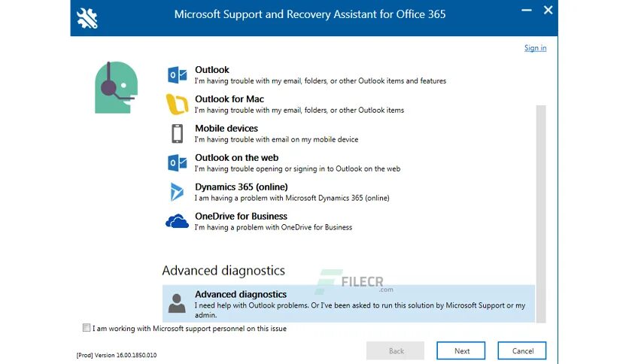Click the vertical scrollbar track
Image resolution: width=629 pixels, height=364 pixels.
pyautogui.click(x=541, y=214)
